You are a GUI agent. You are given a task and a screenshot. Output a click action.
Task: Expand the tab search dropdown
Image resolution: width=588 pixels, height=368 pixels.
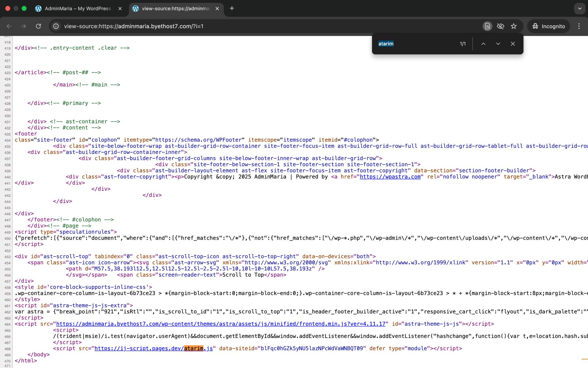[x=580, y=8]
